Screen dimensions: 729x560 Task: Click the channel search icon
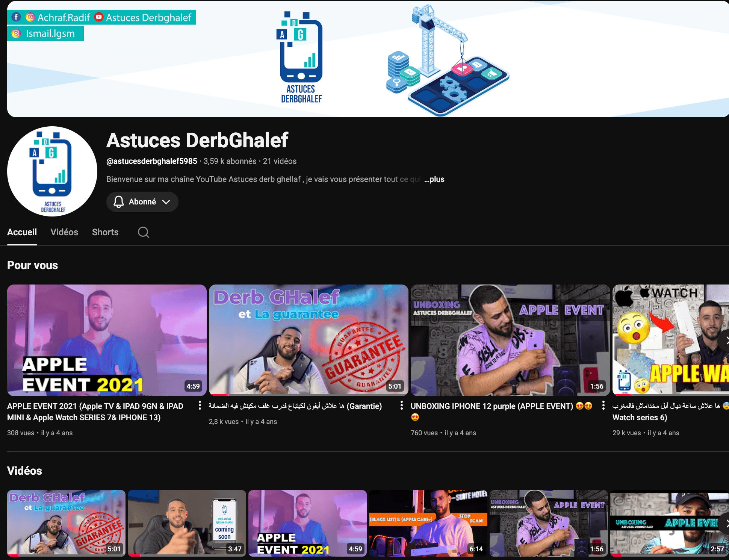click(x=143, y=232)
